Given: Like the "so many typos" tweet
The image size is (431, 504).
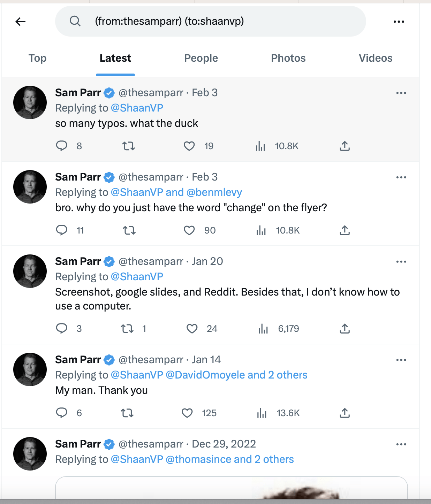Looking at the screenshot, I should pyautogui.click(x=189, y=146).
